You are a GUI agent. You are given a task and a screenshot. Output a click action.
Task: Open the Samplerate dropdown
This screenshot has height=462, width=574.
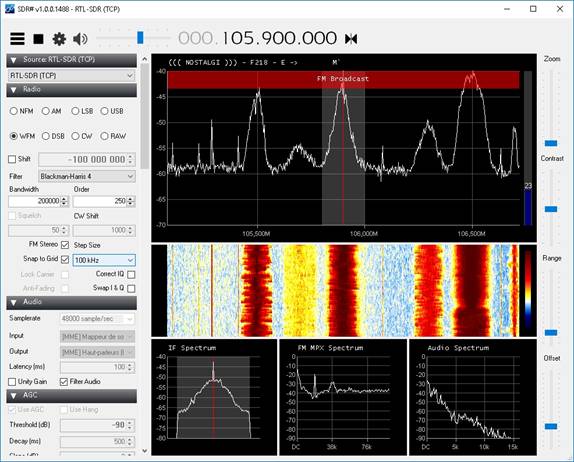[x=97, y=319]
